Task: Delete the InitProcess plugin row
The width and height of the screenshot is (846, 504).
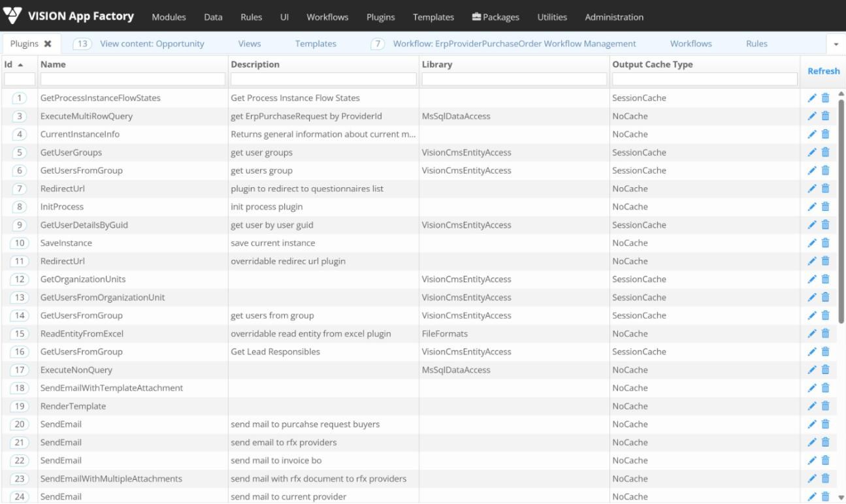Action: 825,207
